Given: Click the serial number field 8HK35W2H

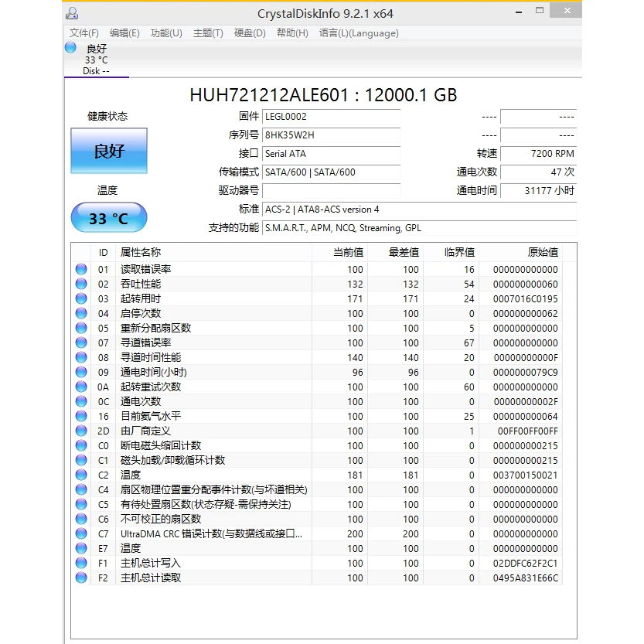Looking at the screenshot, I should point(331,135).
